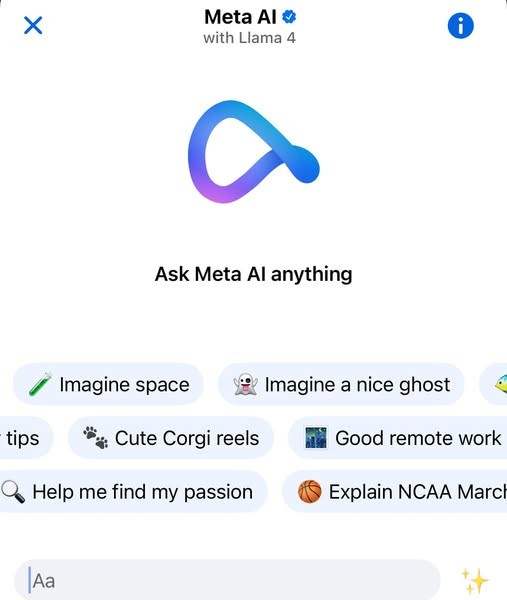Screen dimensions: 507x600
Task: Tap the blue verified badge next to Meta AI
Action: coord(289,17)
